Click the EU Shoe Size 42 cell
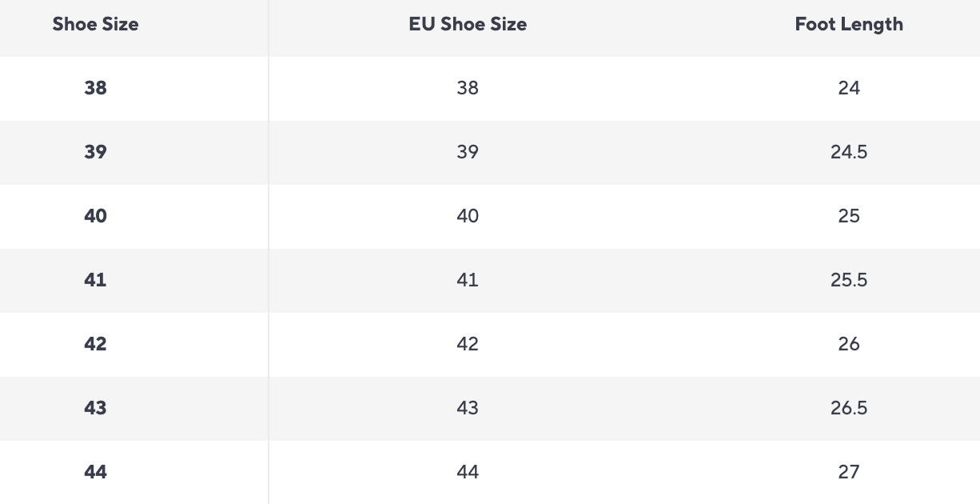The height and width of the screenshot is (504, 980). click(468, 344)
